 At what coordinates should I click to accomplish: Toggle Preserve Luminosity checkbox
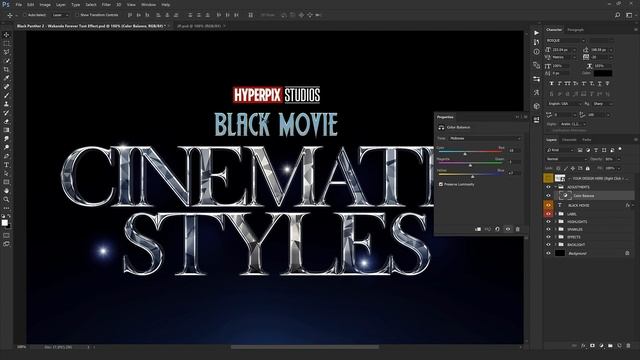coord(441,184)
